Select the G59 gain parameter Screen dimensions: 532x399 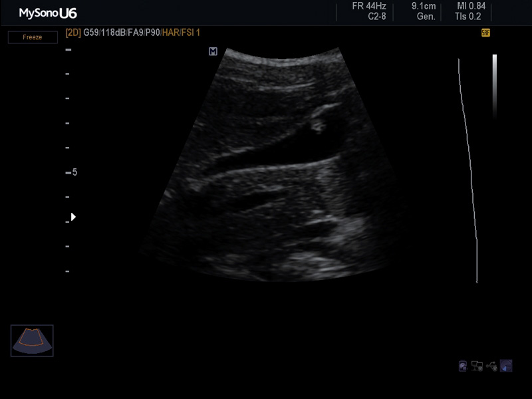[x=91, y=33]
